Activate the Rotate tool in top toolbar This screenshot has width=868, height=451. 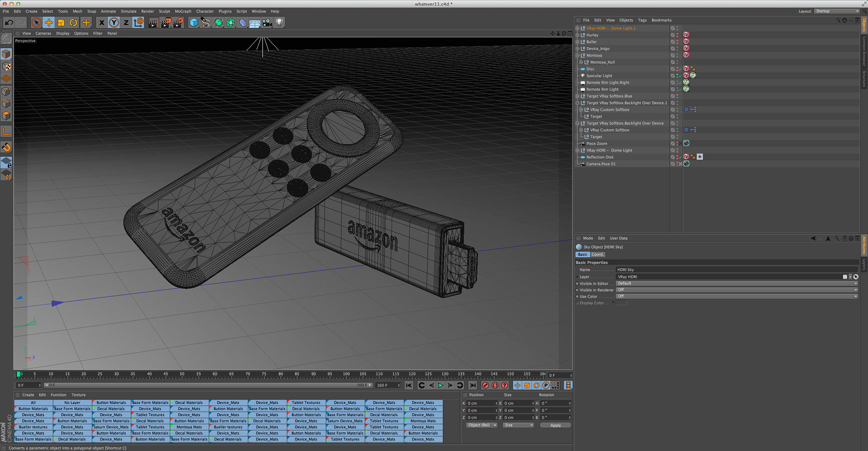point(73,22)
